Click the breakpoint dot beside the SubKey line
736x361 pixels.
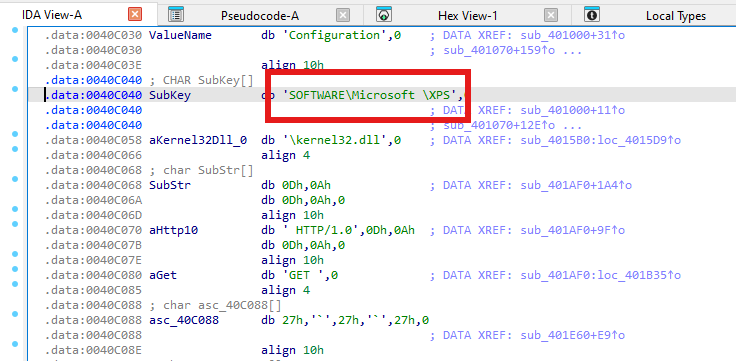pyautogui.click(x=15, y=89)
